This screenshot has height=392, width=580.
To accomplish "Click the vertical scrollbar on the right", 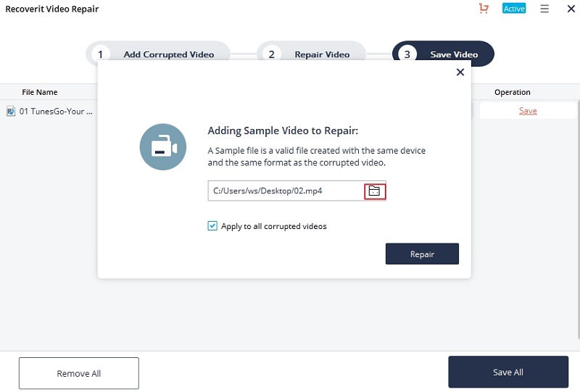I will coord(578,218).
